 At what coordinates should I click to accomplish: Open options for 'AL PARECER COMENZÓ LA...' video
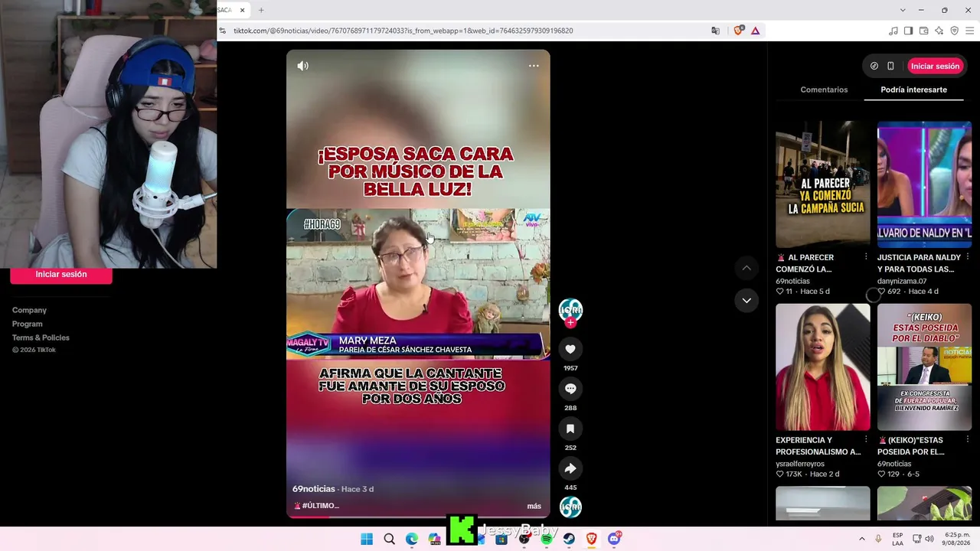[866, 257]
